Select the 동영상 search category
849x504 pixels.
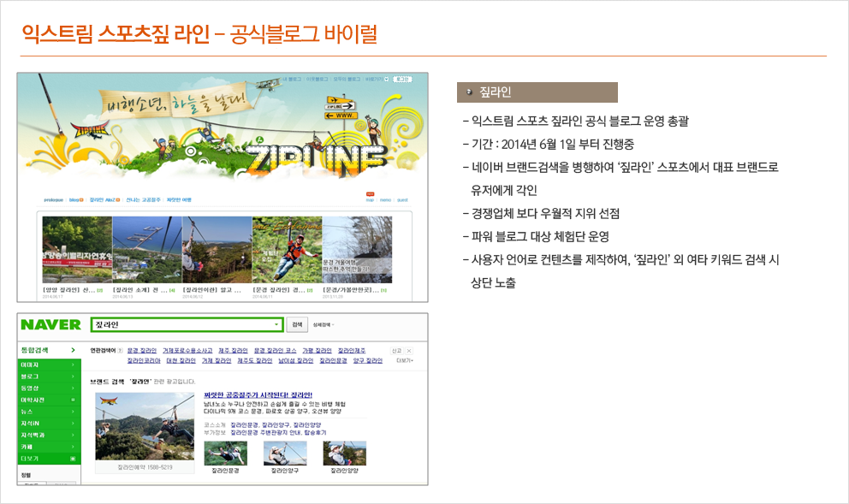pos(50,388)
